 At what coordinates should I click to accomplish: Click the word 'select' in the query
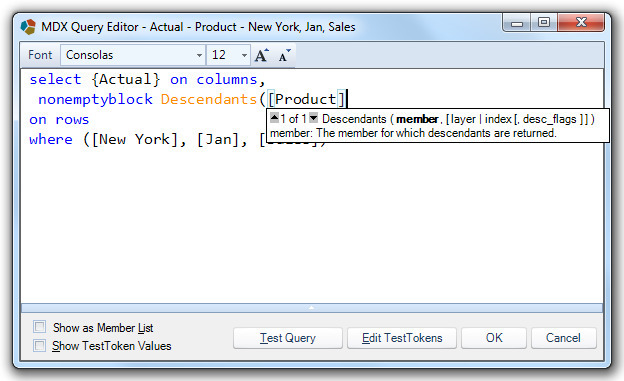(x=55, y=80)
